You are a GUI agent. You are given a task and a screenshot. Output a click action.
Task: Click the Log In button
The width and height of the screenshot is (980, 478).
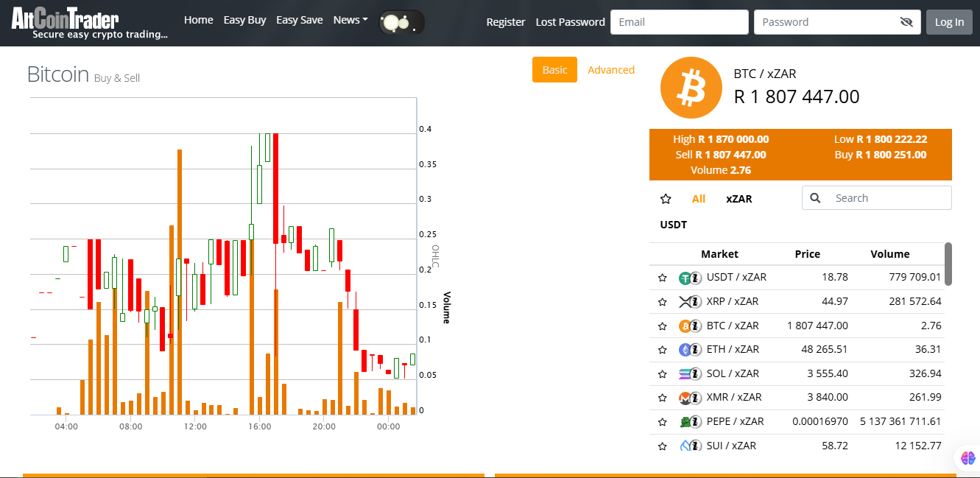click(949, 22)
